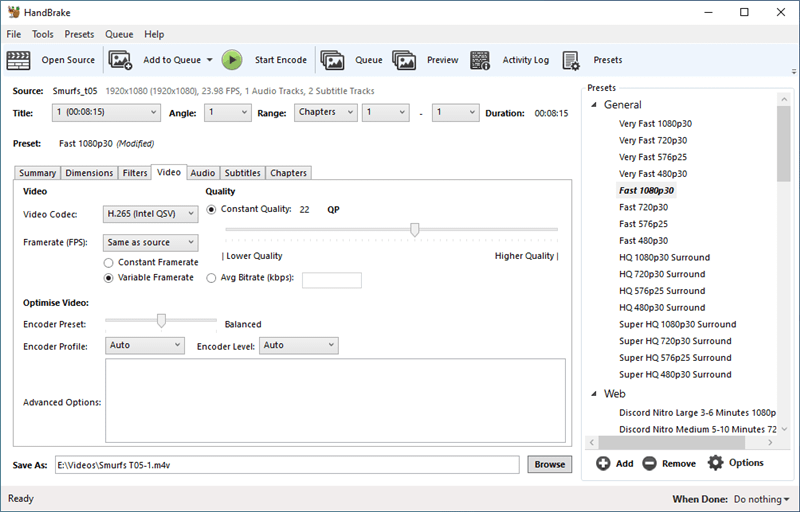Image resolution: width=800 pixels, height=512 pixels.
Task: Open the Activity Log icon
Action: click(x=480, y=60)
